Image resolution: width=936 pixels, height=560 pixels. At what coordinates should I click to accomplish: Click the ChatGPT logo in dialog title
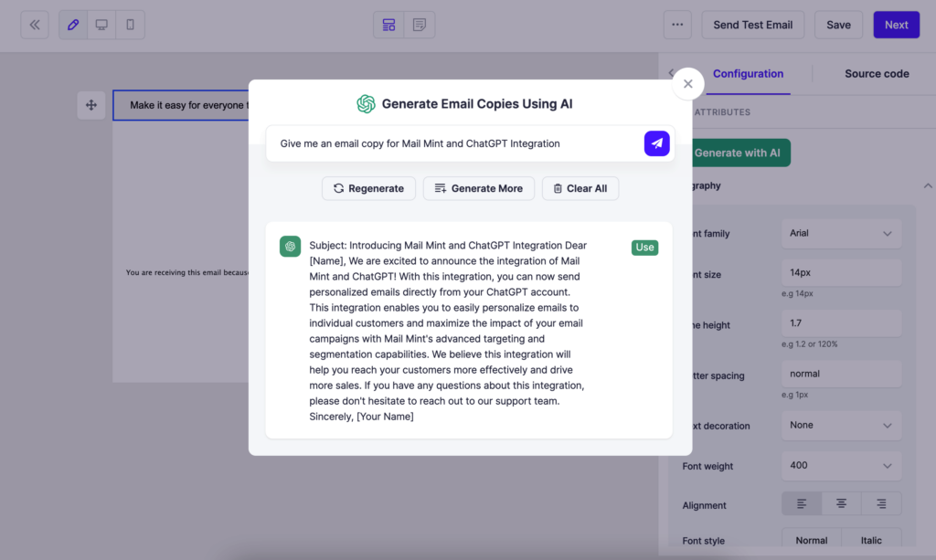(x=366, y=104)
